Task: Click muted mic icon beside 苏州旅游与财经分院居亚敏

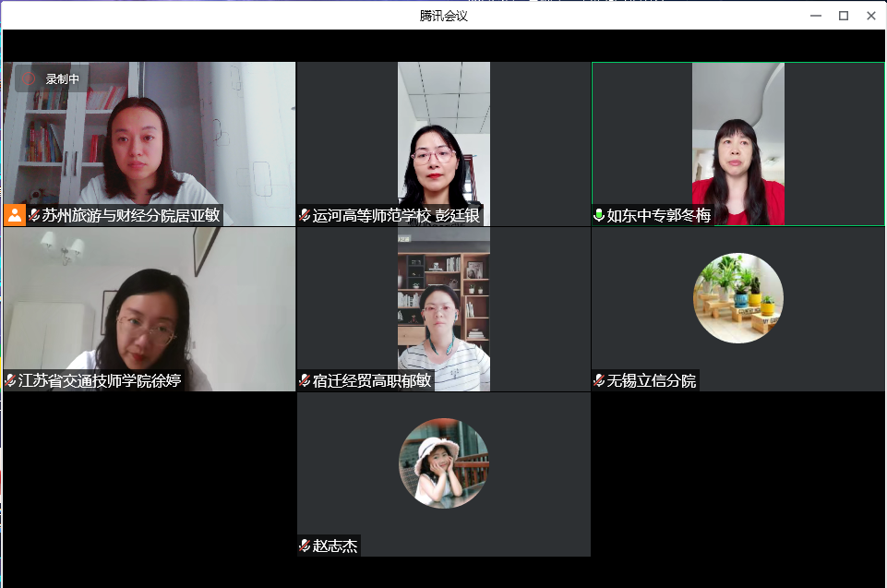Action: 34,215
